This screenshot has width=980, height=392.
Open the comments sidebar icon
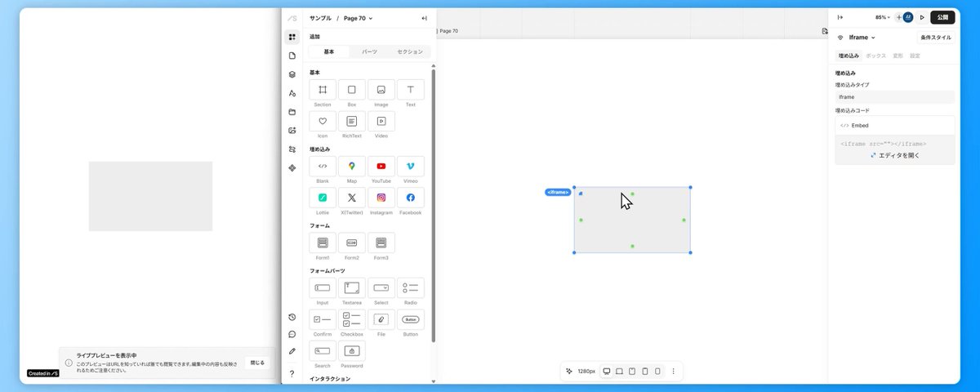tap(292, 334)
